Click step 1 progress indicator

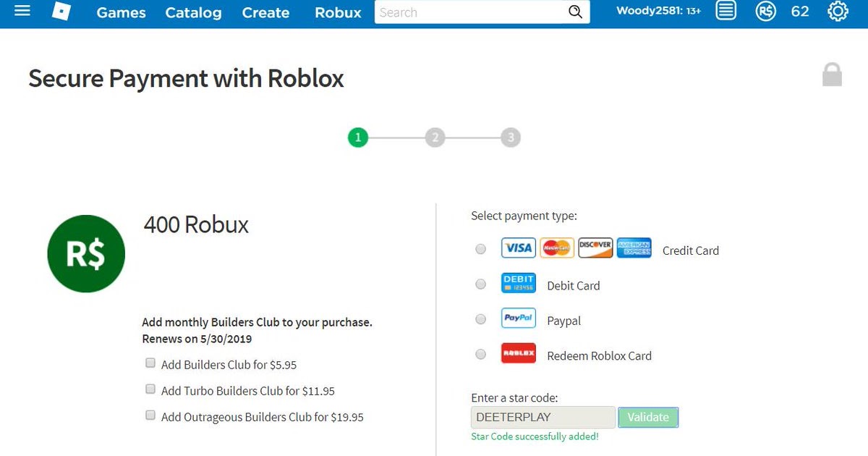click(x=357, y=137)
